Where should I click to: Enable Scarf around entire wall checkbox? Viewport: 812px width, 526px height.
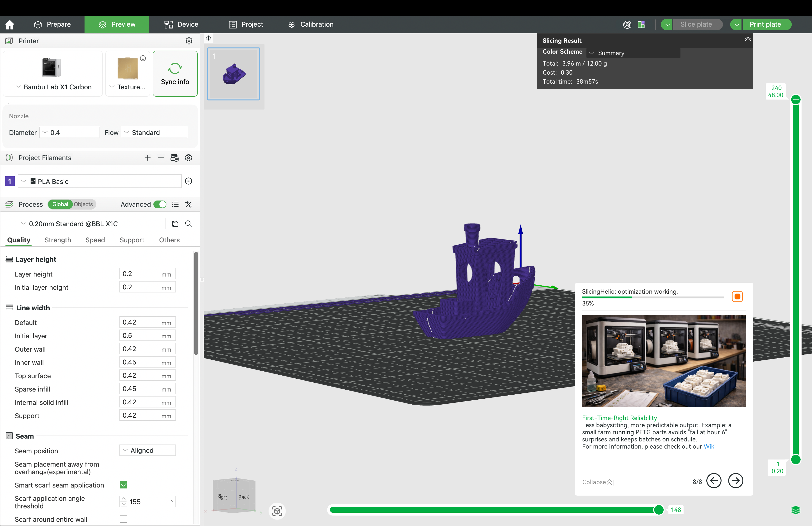(x=123, y=519)
